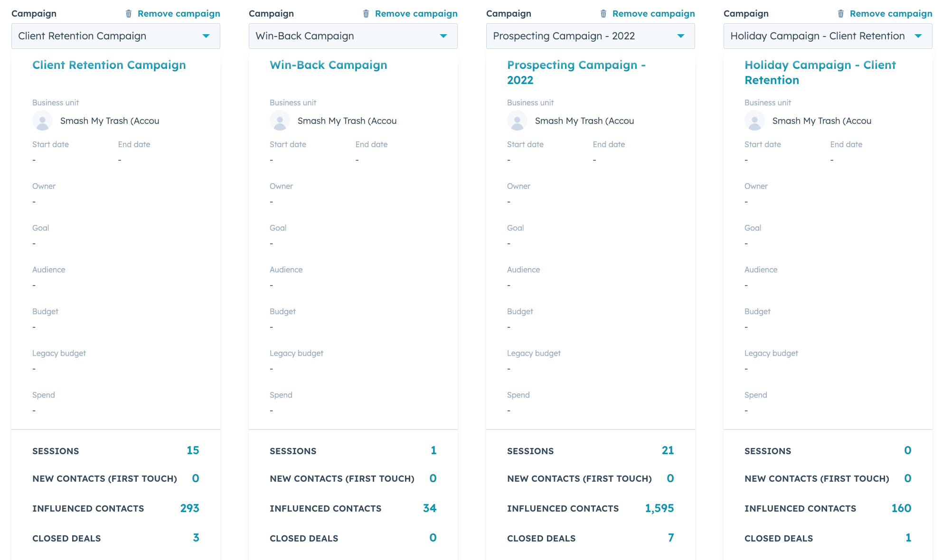This screenshot has height=560, width=942.
Task: Click trash icon above Client Retention Campaign
Action: [x=129, y=14]
